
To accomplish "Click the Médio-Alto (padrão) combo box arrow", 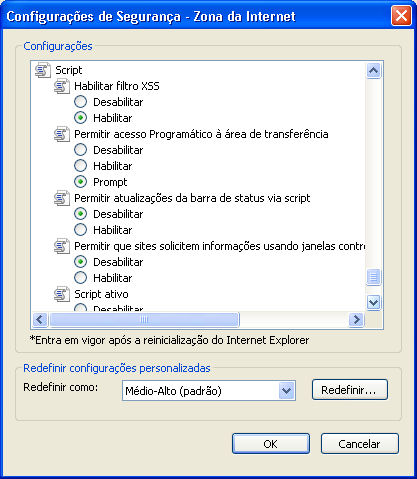I will (287, 391).
